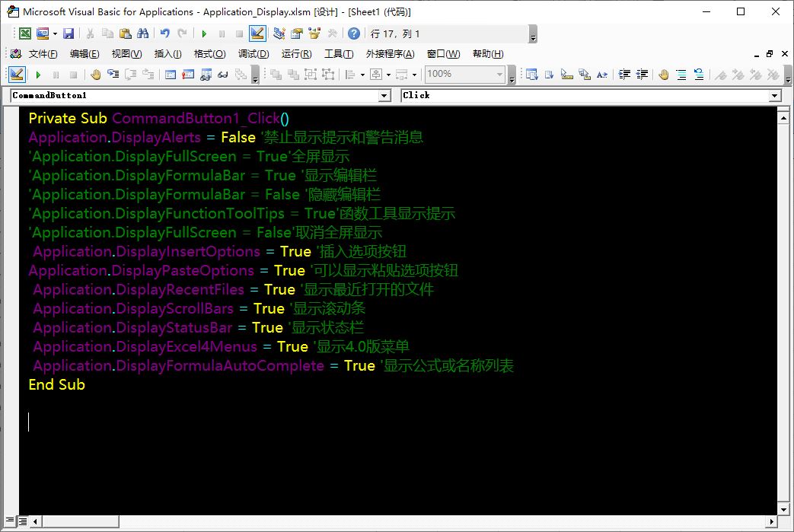The height and width of the screenshot is (532, 794).
Task: Toggle Design Mode beside the Reset stop icon
Action: click(x=257, y=34)
